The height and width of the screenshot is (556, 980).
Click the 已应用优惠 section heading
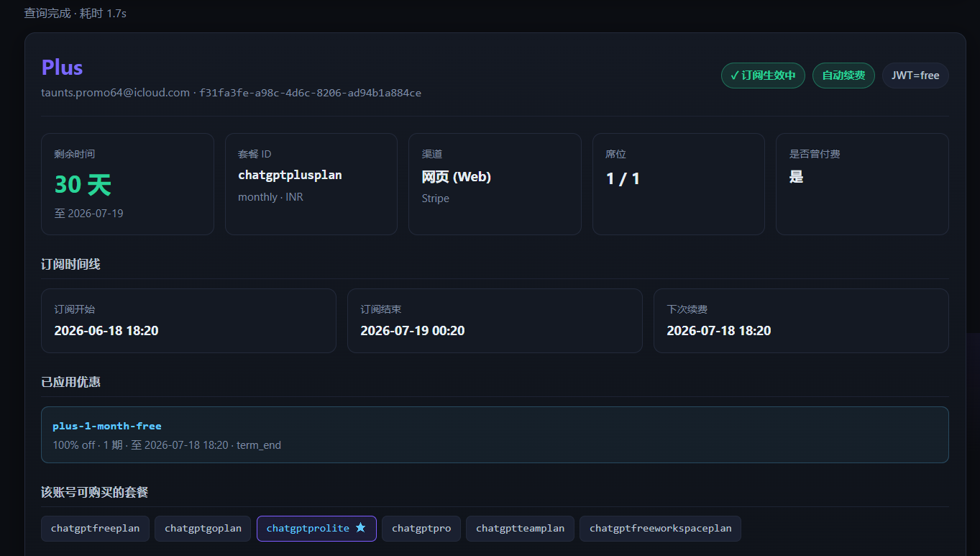click(x=70, y=382)
